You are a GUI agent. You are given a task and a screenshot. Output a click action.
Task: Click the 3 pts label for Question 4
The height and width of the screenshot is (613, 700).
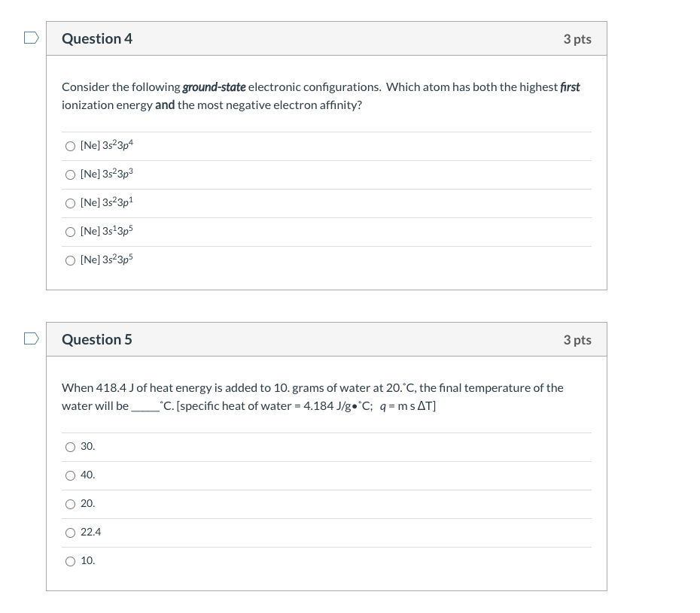[x=577, y=38]
